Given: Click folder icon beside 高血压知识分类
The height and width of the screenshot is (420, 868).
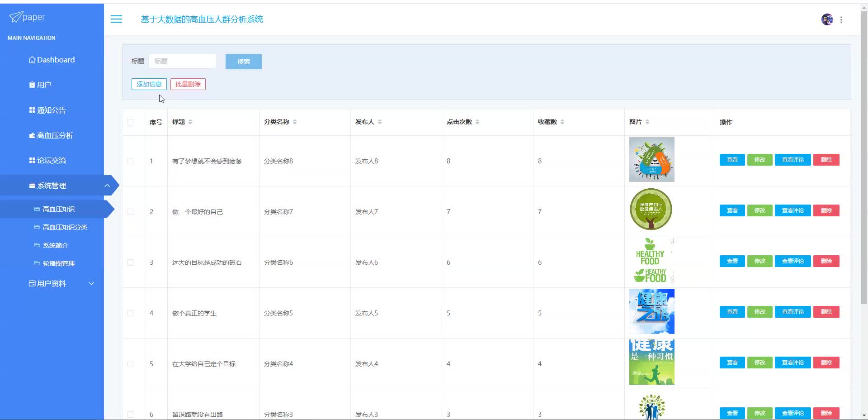Looking at the screenshot, I should coord(37,227).
